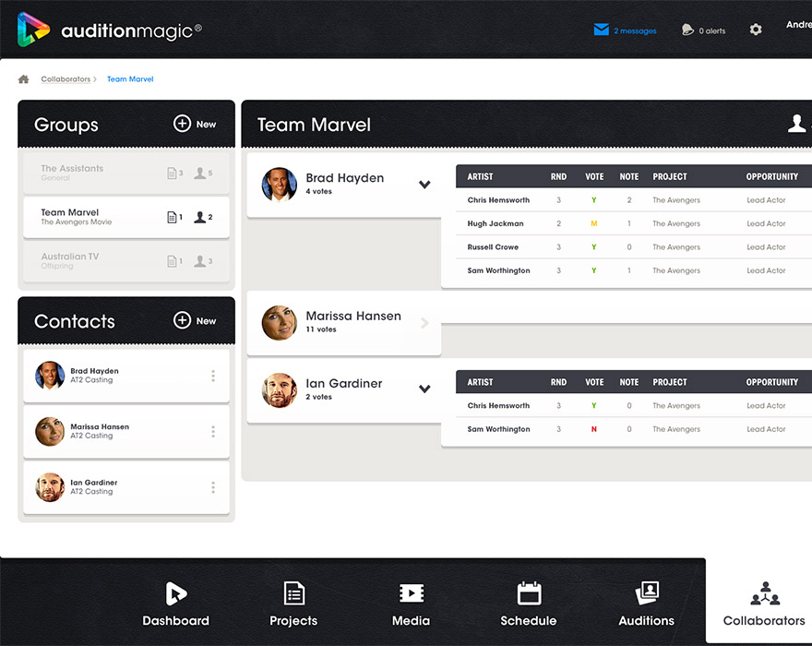
Task: Add a new contact
Action: (x=195, y=320)
